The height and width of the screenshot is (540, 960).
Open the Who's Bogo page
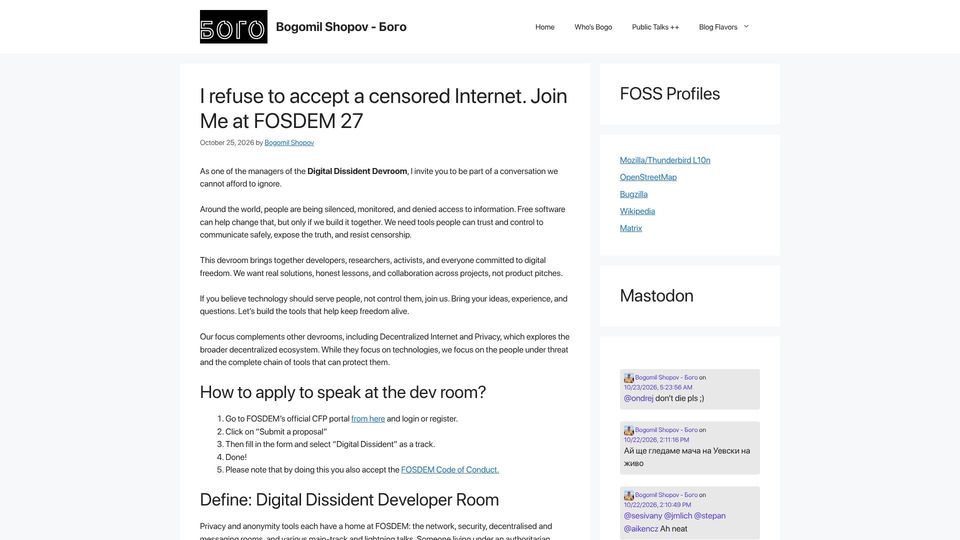coord(593,27)
